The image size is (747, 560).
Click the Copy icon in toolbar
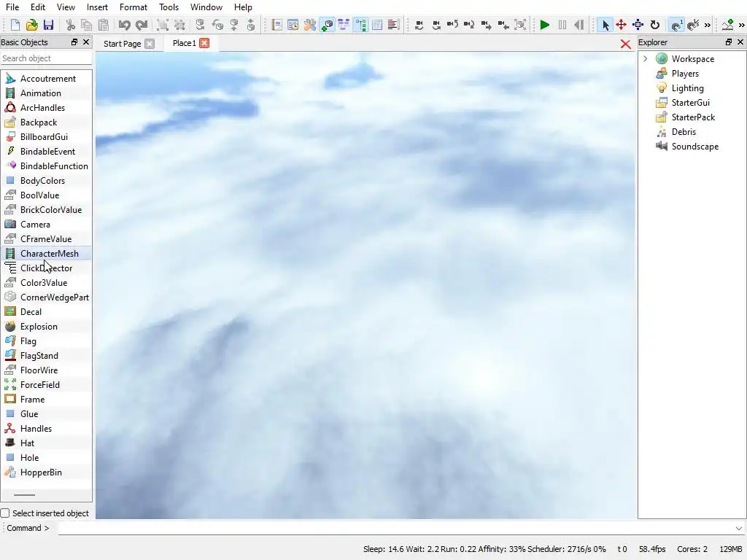[87, 25]
